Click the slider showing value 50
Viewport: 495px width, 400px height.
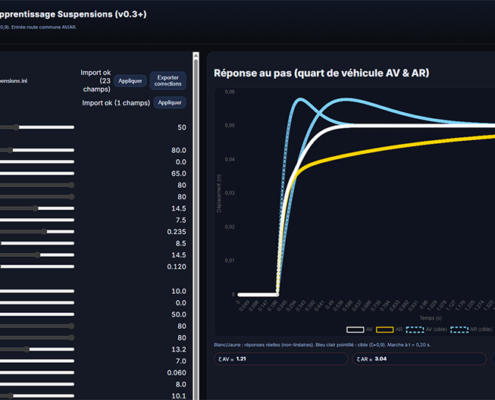coord(37,127)
